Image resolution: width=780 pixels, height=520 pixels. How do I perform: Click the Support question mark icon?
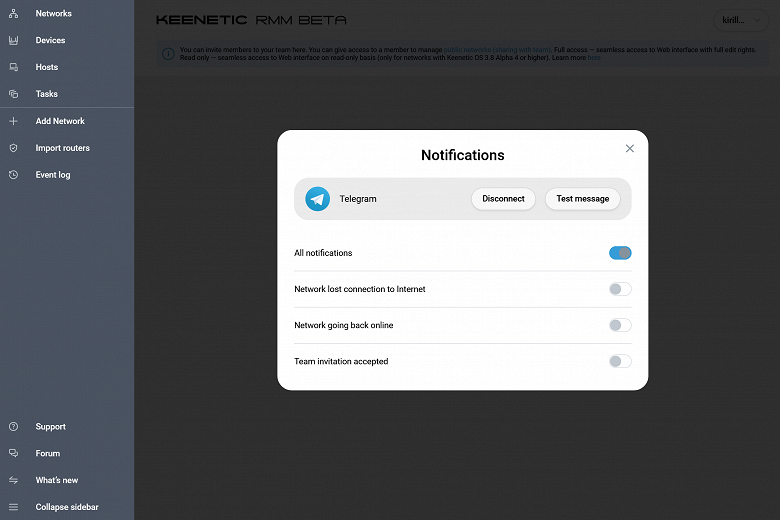pyautogui.click(x=14, y=427)
